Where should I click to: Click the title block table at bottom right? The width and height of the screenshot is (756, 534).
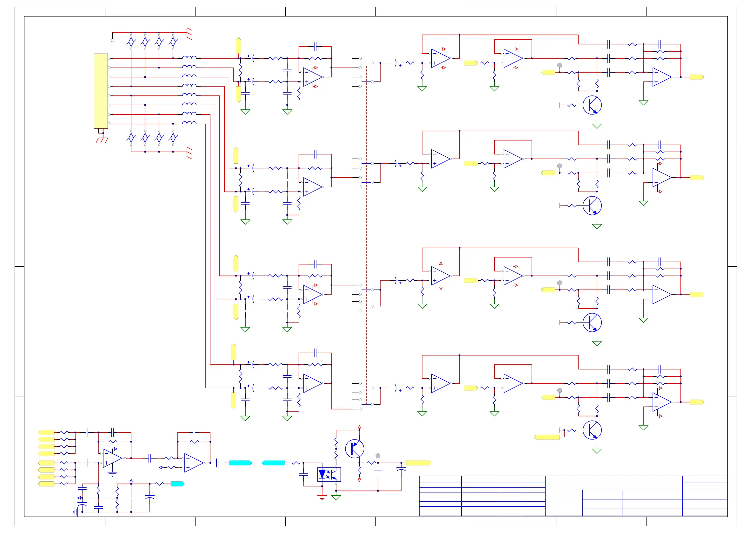tap(573, 496)
